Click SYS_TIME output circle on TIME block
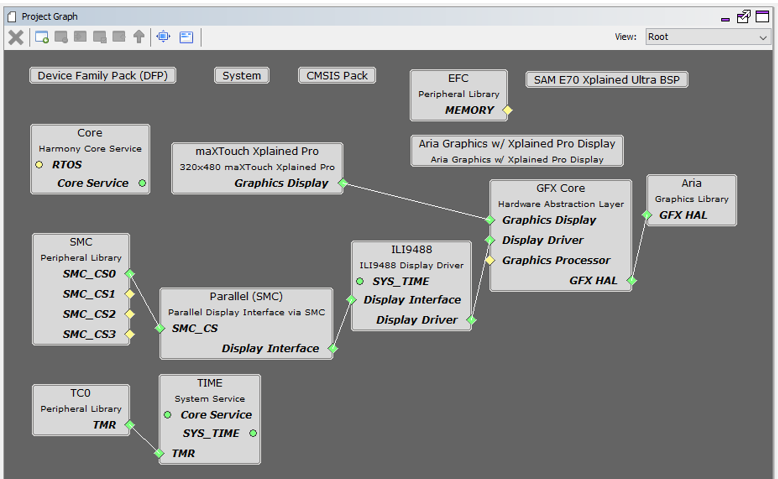This screenshot has height=479, width=778. [x=253, y=433]
